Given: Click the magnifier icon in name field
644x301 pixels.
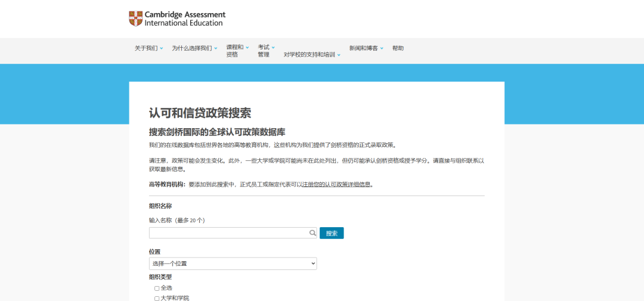Looking at the screenshot, I should tap(312, 233).
